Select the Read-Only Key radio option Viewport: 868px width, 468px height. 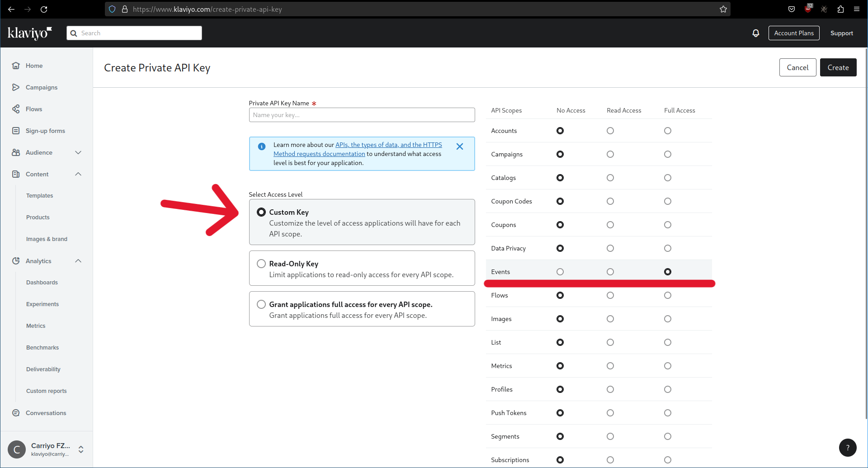pyautogui.click(x=261, y=264)
